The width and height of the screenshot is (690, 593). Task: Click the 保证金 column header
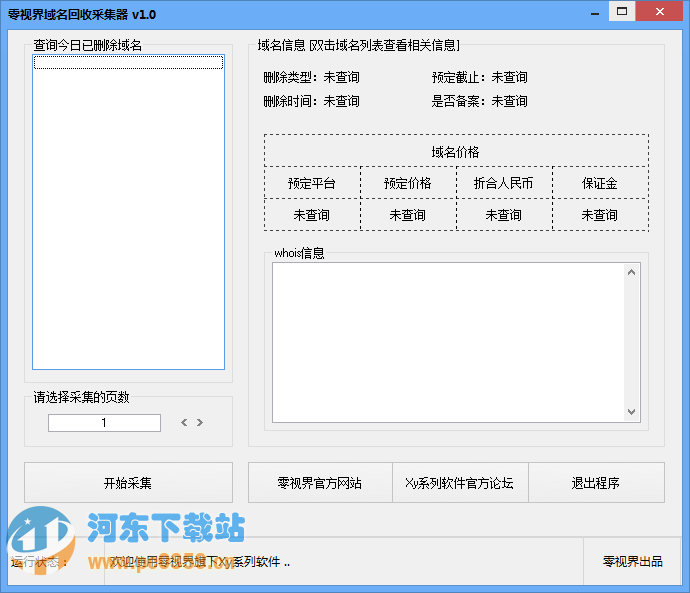[600, 183]
